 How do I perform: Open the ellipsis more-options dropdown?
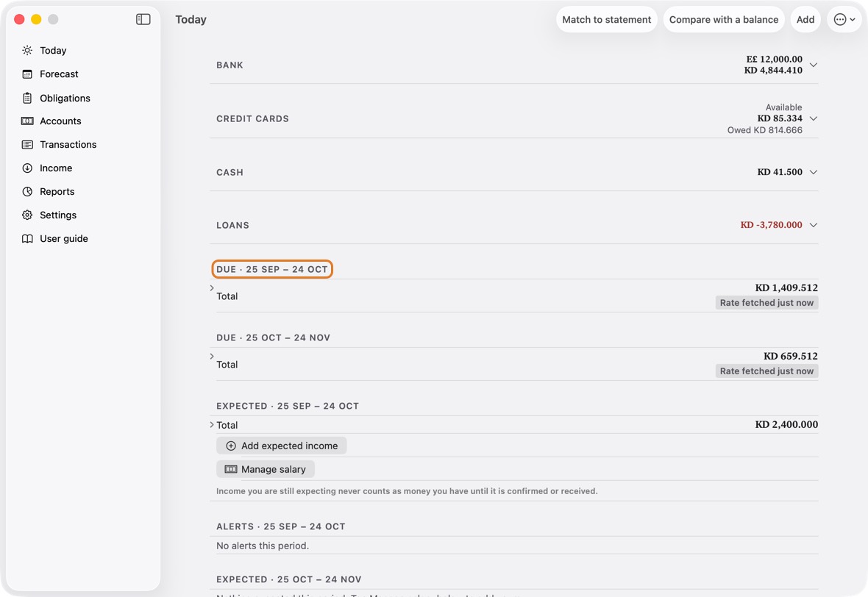coord(844,19)
